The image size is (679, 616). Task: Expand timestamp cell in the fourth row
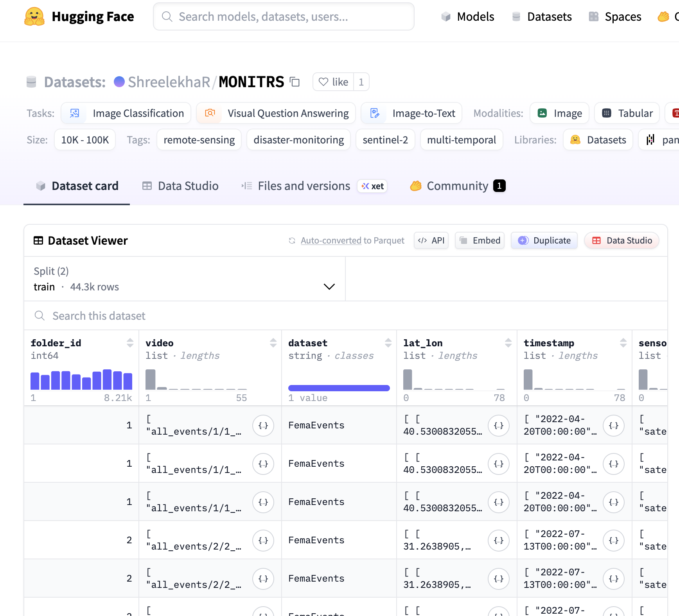tap(613, 540)
